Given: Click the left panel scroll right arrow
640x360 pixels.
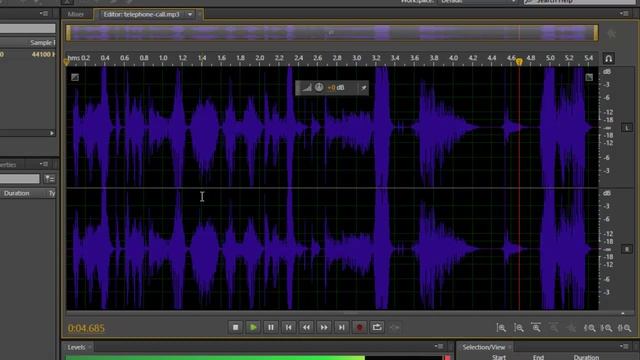Looking at the screenshot, I should tap(51, 133).
